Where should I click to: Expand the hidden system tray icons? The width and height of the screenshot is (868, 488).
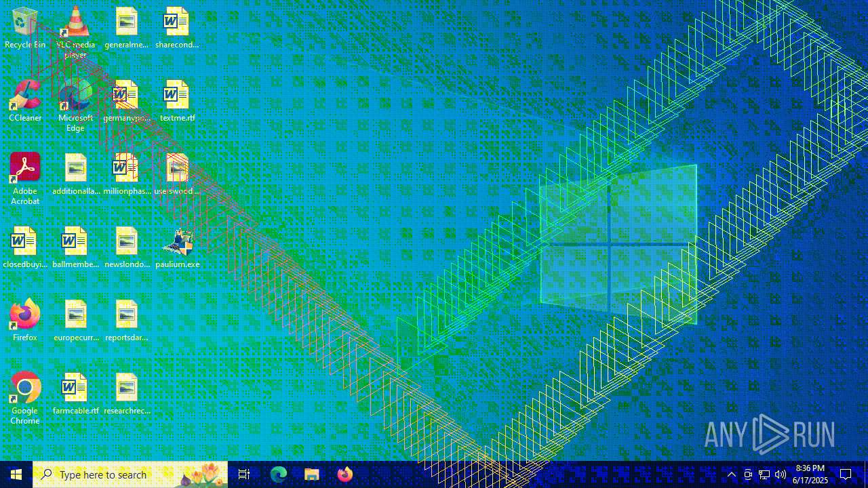[732, 474]
